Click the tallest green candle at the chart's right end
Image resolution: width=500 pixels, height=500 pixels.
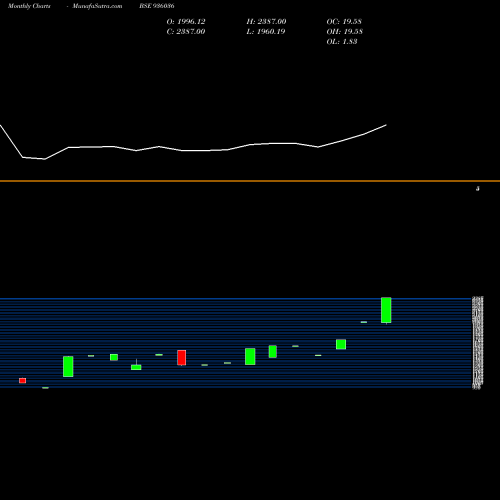coord(386,310)
